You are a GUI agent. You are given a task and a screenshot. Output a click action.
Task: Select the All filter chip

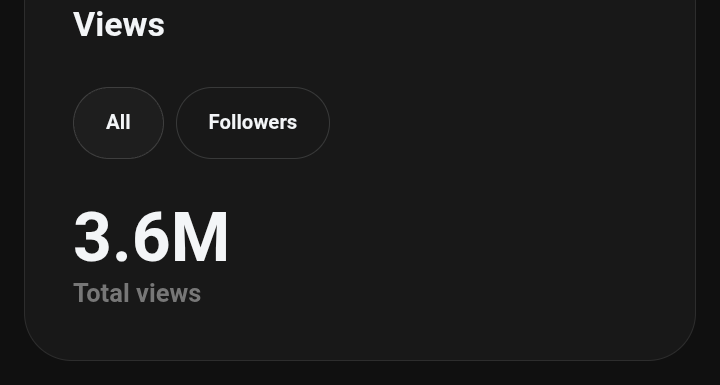point(118,123)
